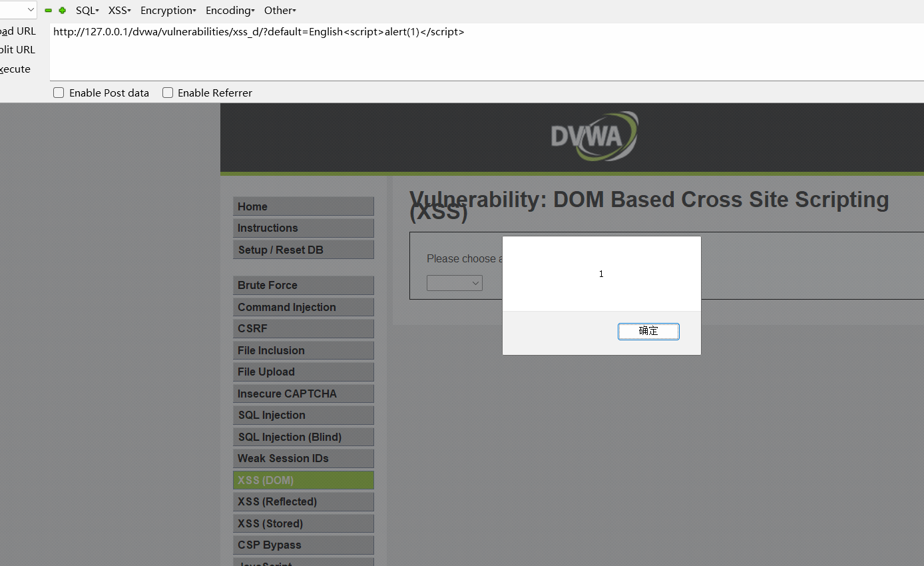
Task: Click the Vulnerability: DOM Based XSS heading
Action: coord(649,205)
